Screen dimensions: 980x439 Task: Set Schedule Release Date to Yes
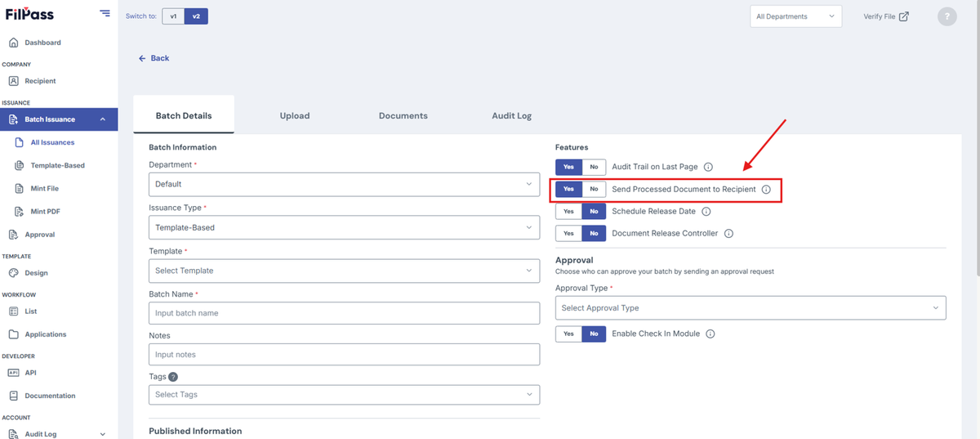point(568,211)
